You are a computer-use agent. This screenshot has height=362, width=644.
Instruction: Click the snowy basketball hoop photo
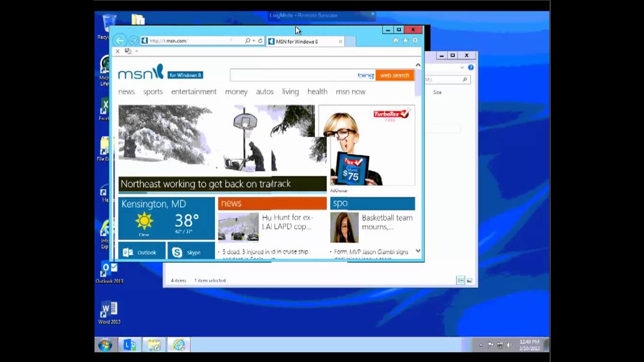tap(222, 140)
